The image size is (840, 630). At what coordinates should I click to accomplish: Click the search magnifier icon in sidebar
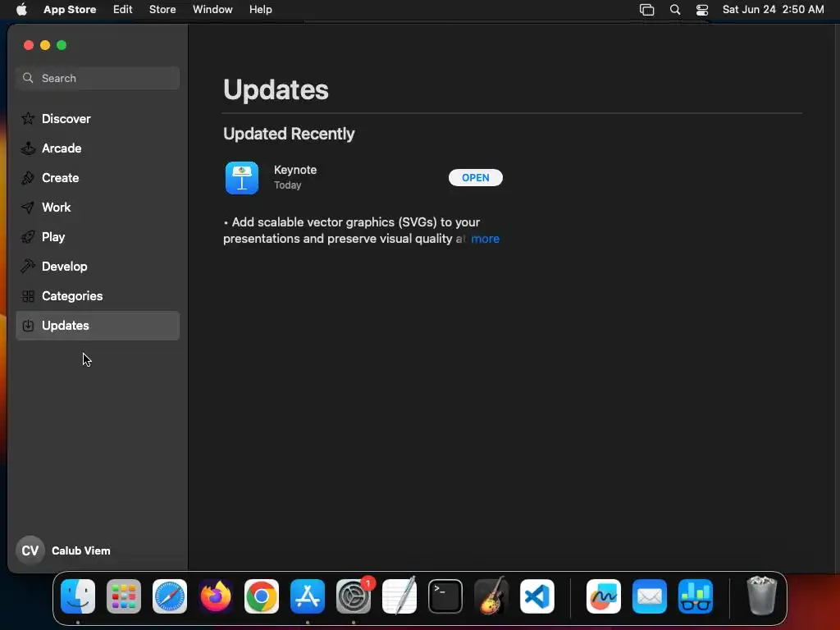[x=28, y=78]
